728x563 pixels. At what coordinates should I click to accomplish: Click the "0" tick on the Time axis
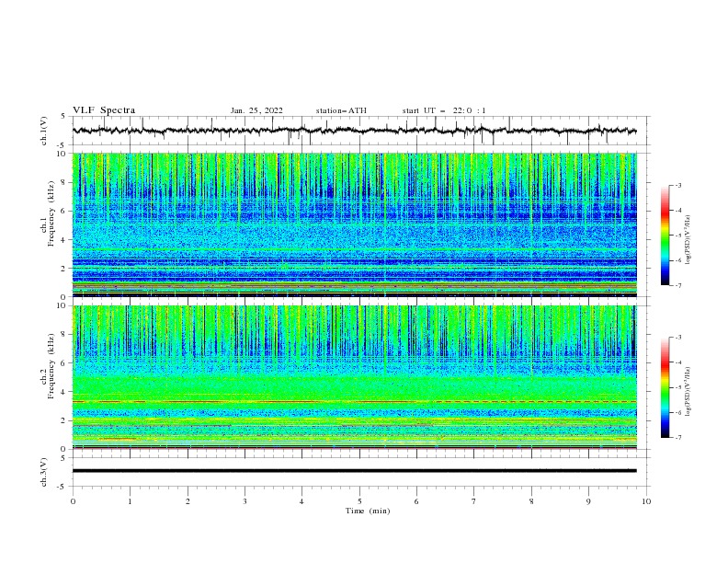pyautogui.click(x=73, y=501)
